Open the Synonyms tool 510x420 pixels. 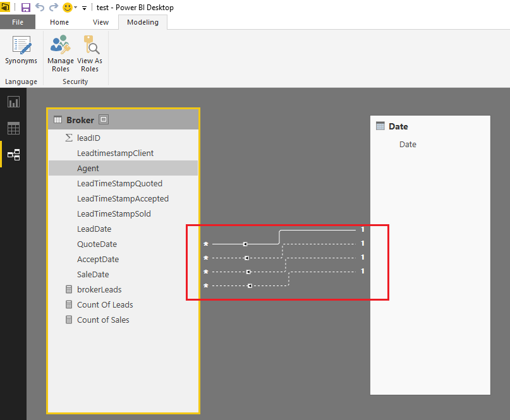pyautogui.click(x=21, y=50)
